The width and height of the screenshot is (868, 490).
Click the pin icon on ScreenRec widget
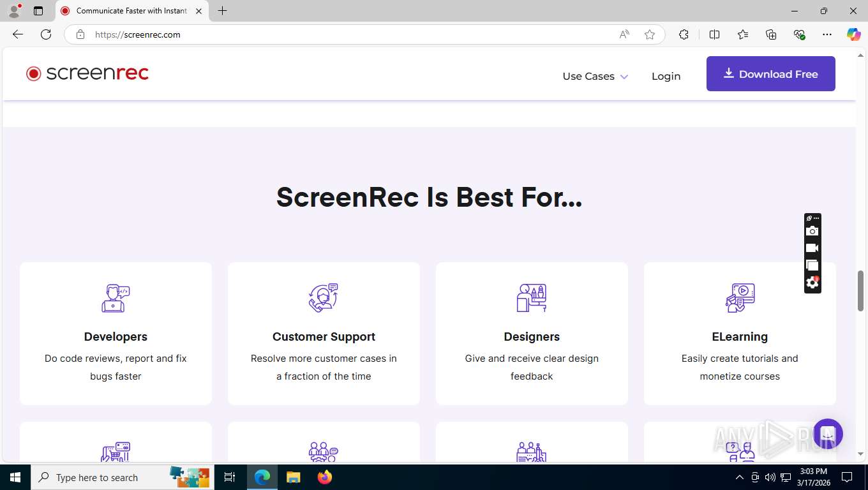pyautogui.click(x=809, y=218)
